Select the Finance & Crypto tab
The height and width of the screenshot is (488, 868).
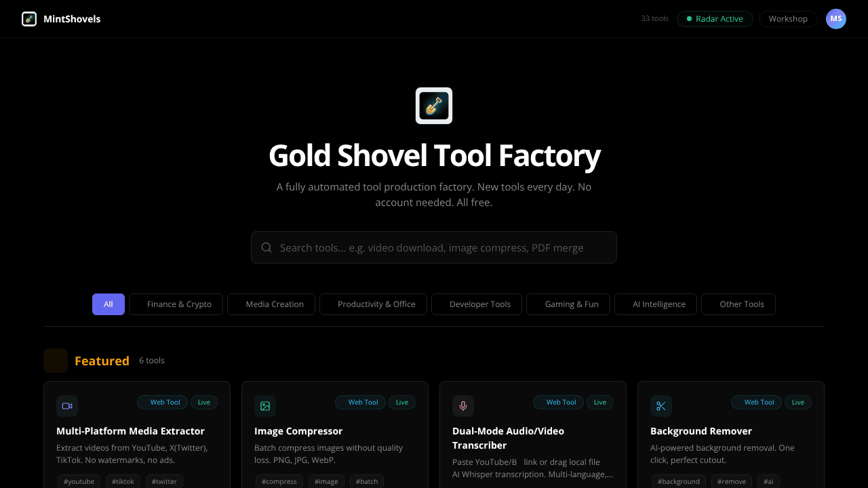(x=176, y=304)
